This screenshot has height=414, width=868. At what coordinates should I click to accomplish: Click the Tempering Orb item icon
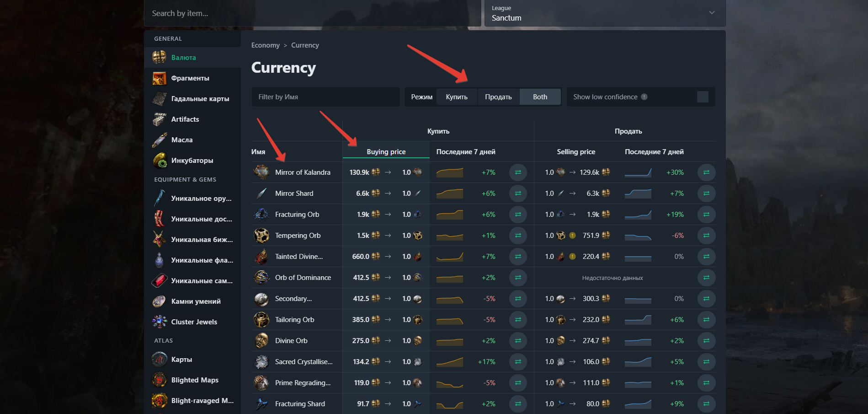[x=261, y=236]
